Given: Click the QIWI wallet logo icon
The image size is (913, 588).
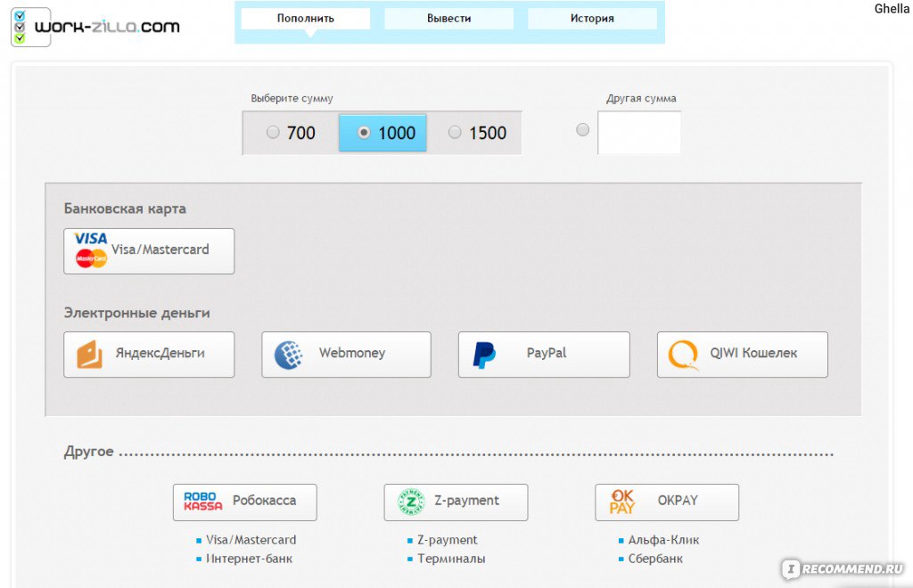Looking at the screenshot, I should (x=683, y=355).
